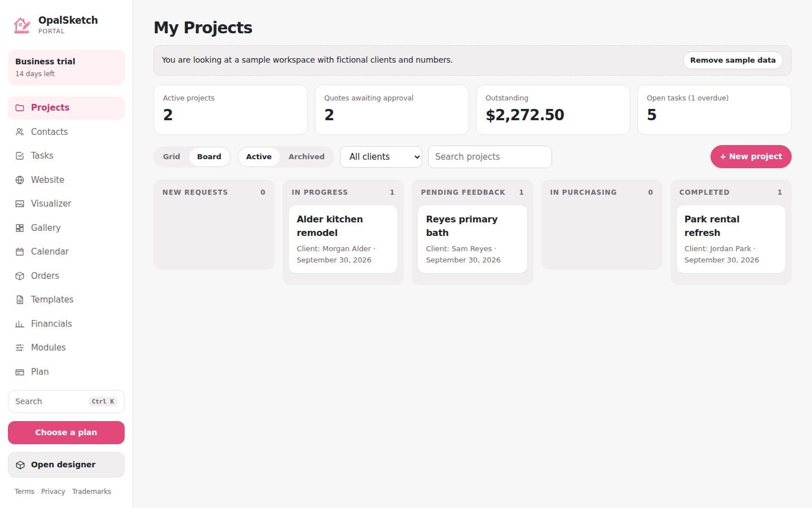Show Archived projects

click(306, 157)
